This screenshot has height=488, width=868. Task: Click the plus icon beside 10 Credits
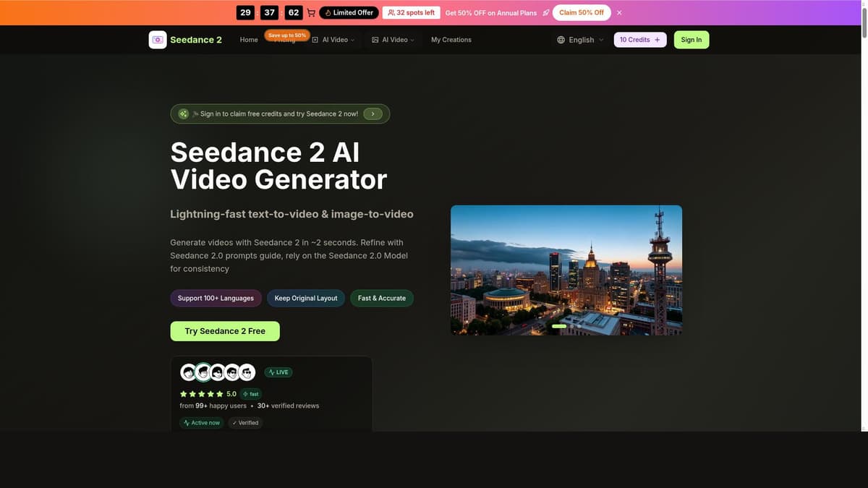click(x=656, y=39)
